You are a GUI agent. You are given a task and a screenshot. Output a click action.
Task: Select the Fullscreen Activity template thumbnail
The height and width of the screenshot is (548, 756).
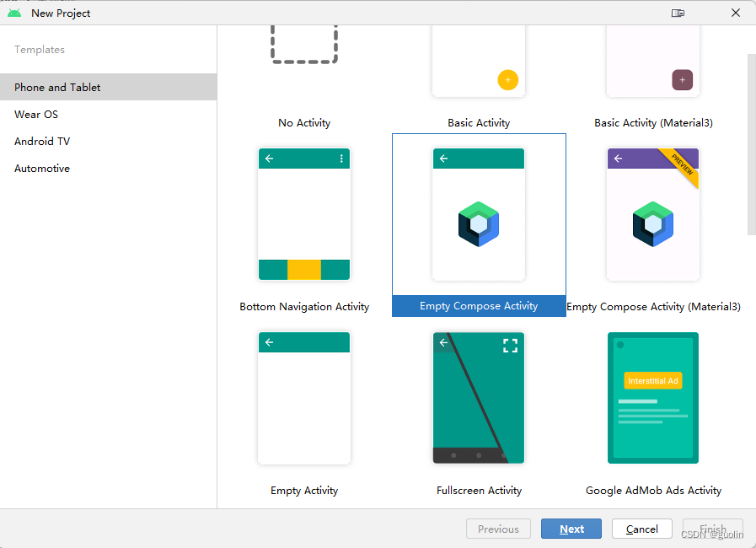click(479, 398)
